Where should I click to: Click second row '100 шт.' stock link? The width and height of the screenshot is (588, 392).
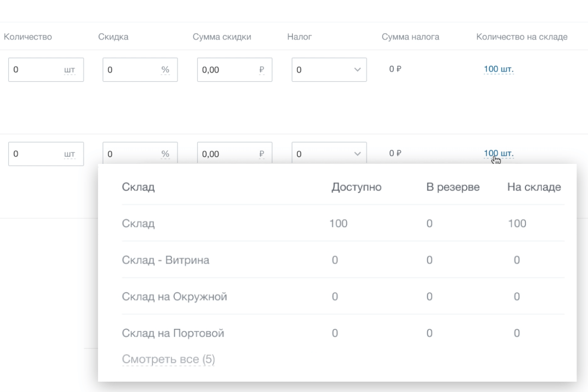(498, 154)
